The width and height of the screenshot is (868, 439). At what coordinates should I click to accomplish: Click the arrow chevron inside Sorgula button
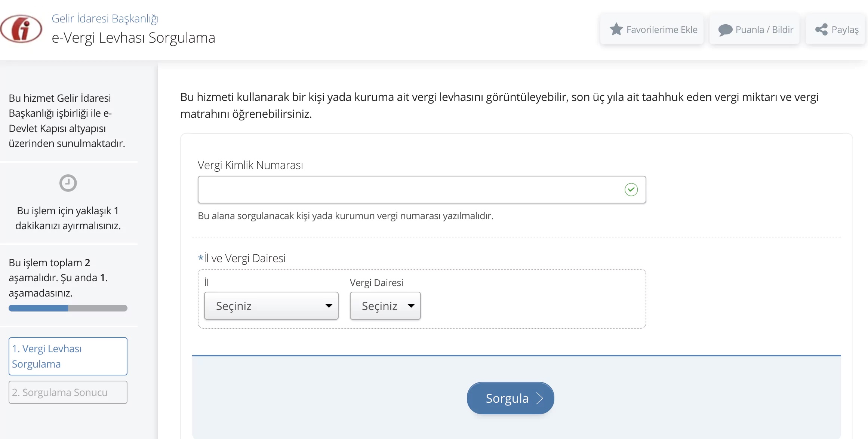(539, 398)
